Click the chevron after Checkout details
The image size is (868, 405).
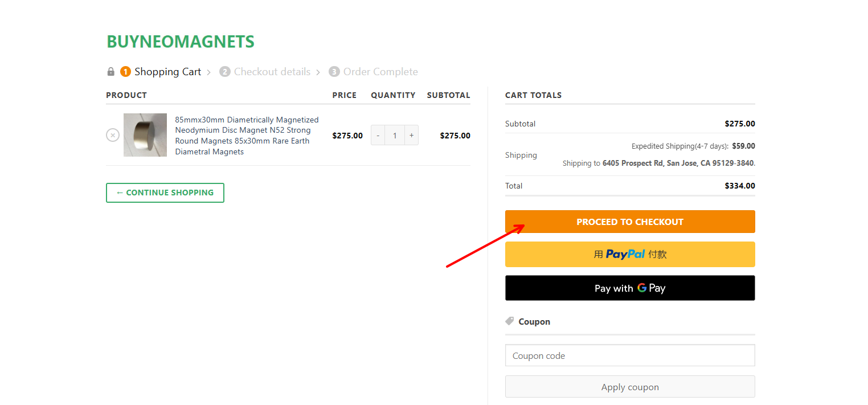(x=318, y=72)
